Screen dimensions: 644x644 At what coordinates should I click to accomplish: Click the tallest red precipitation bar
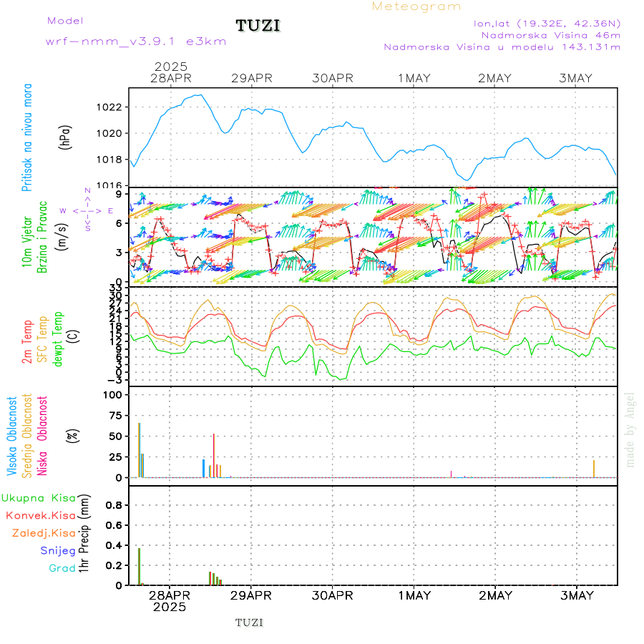[x=139, y=566]
